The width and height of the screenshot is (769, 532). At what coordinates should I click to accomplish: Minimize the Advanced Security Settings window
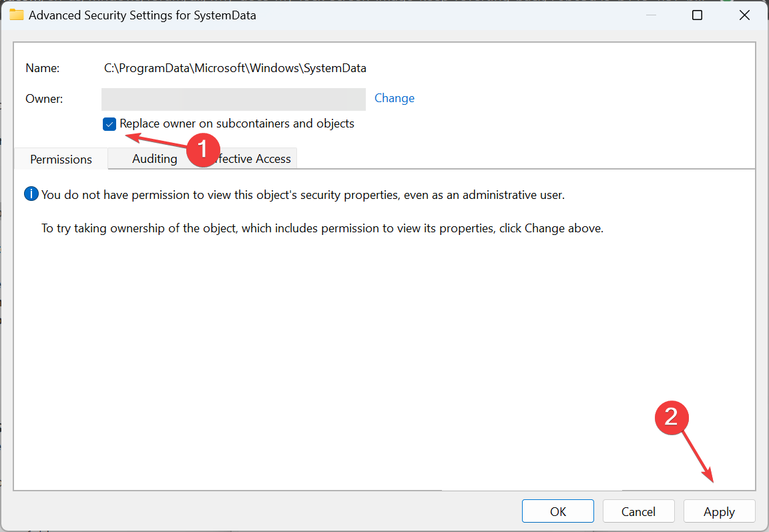pyautogui.click(x=651, y=15)
